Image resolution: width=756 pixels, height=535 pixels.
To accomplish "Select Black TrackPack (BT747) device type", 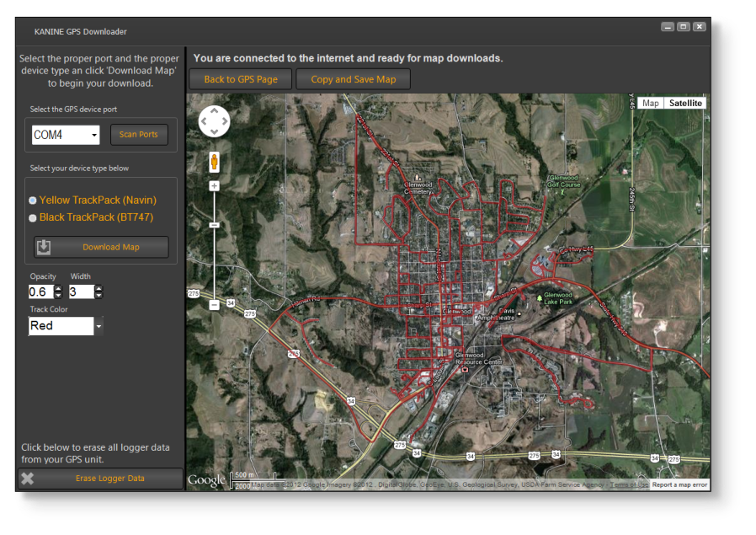I will point(32,218).
